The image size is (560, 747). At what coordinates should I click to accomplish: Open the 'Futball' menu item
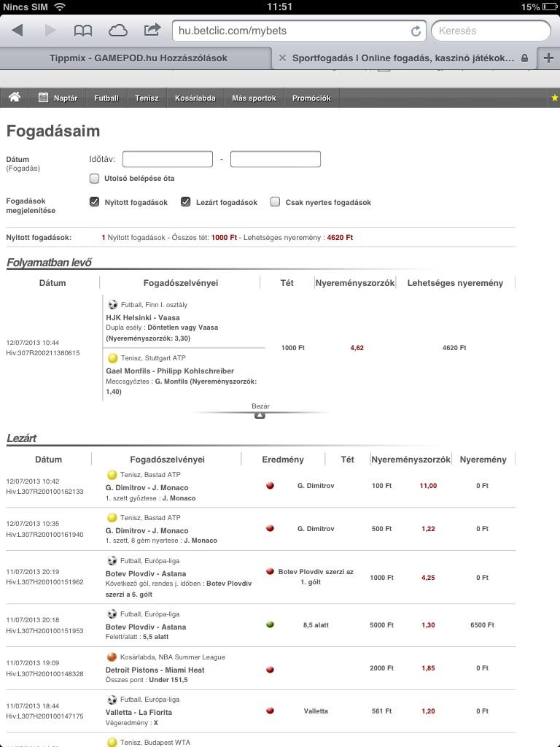click(106, 98)
